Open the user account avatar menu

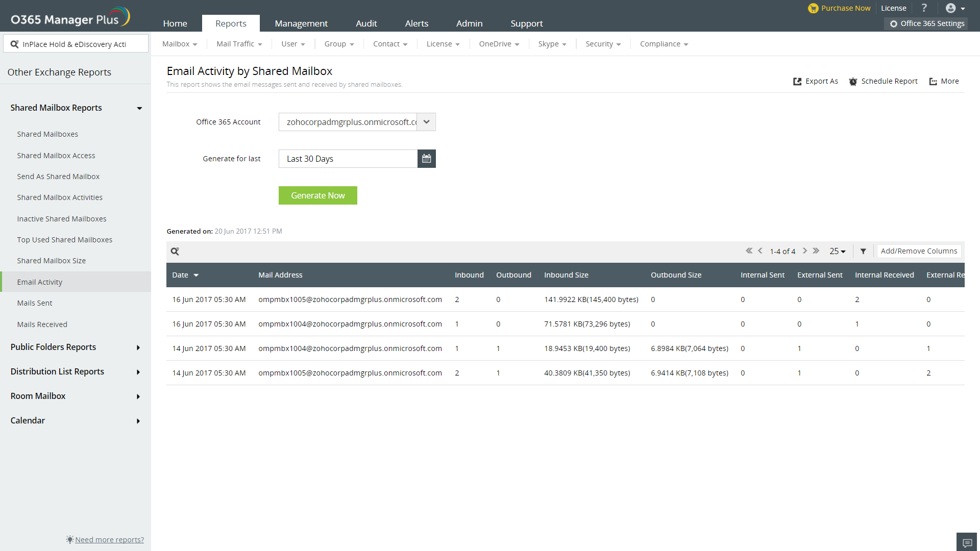954,8
